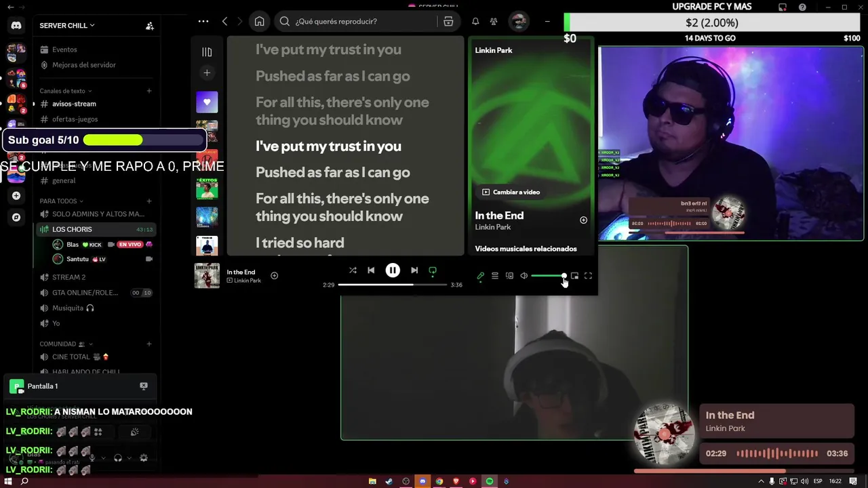This screenshot has height=488, width=868.
Task: Open Spotify three-dots menu
Action: [203, 21]
